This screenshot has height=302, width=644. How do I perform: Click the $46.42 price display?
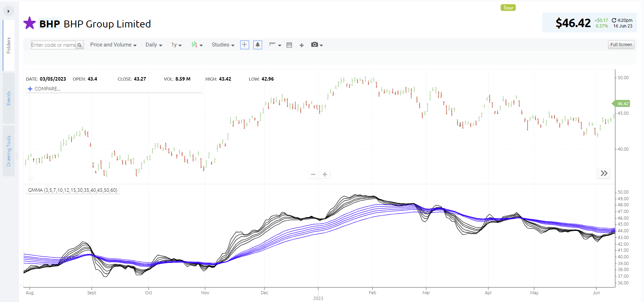(573, 23)
